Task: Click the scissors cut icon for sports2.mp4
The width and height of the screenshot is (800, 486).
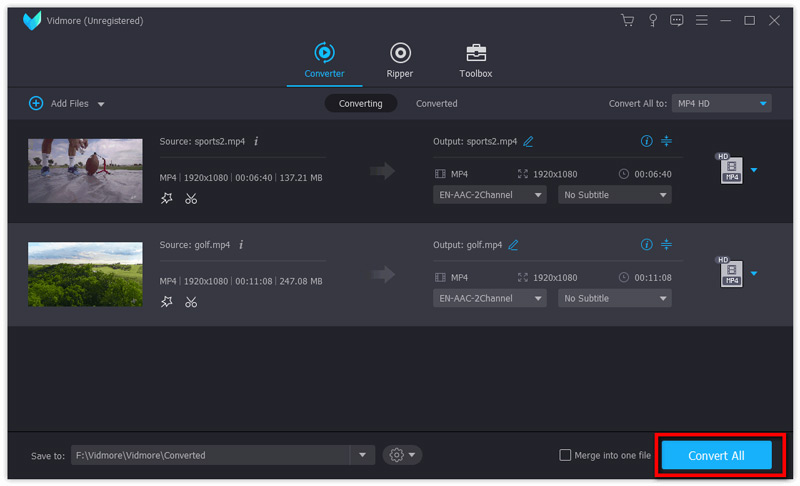Action: click(x=191, y=198)
